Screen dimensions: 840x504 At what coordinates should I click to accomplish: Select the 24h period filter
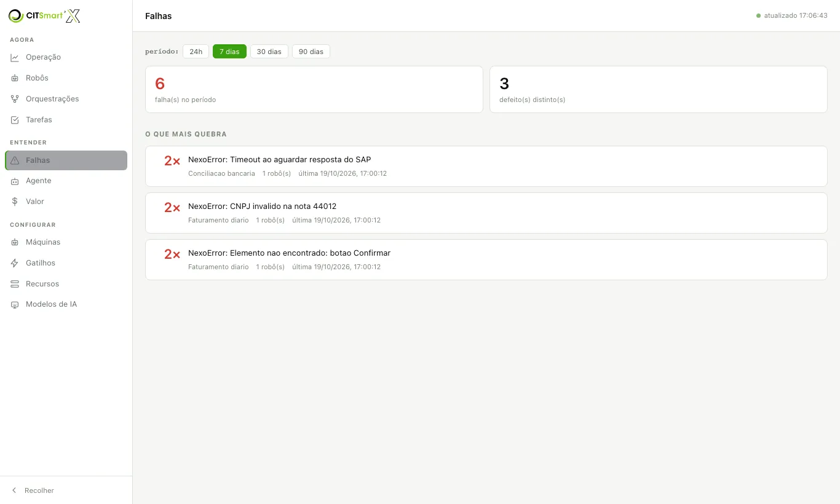(x=196, y=52)
